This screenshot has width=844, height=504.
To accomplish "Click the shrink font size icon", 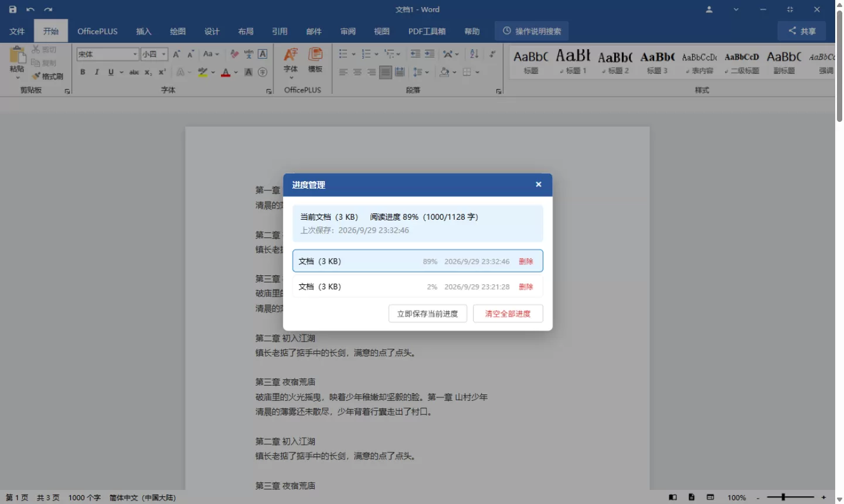I will [190, 54].
